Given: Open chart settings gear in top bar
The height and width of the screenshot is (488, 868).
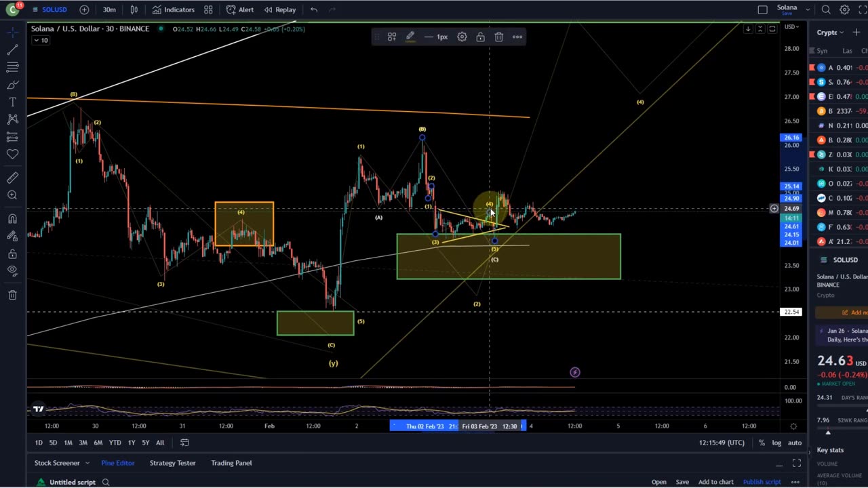Looking at the screenshot, I should pos(844,9).
